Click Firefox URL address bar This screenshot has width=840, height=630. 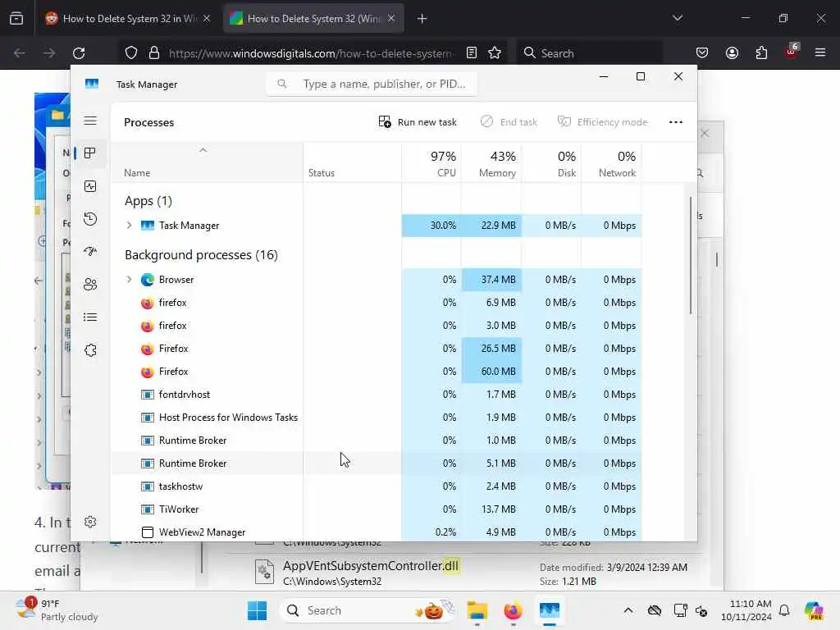pos(311,53)
